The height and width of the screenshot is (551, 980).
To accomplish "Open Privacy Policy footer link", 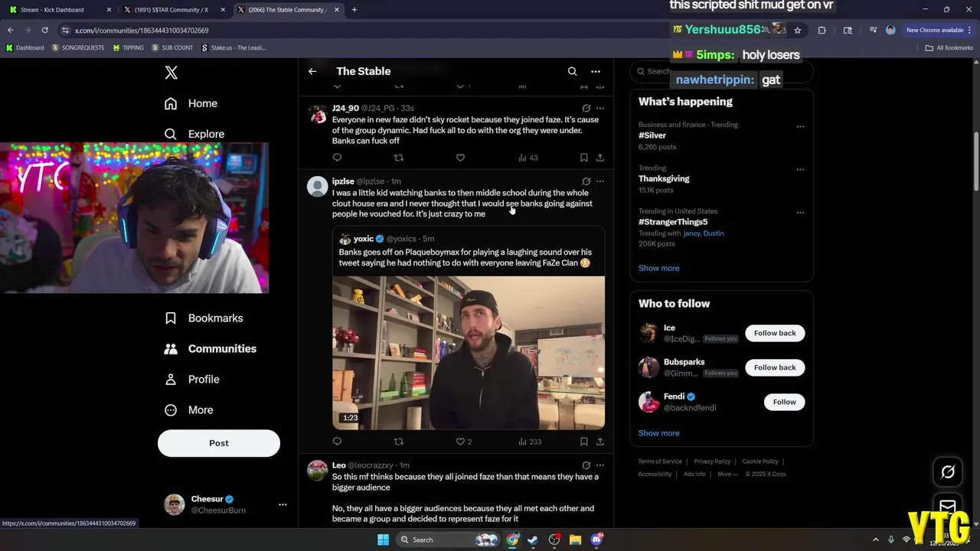I will tap(712, 461).
